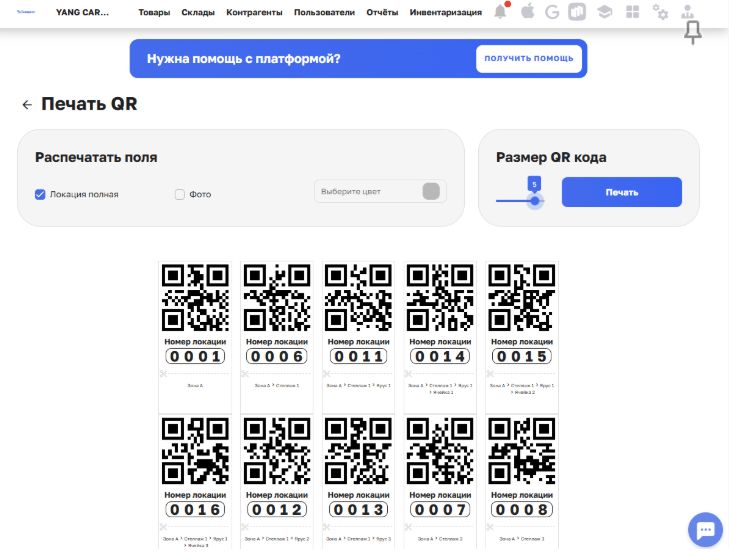Image resolution: width=729 pixels, height=559 pixels.
Task: Open the graduation cap training icon
Action: 604,13
